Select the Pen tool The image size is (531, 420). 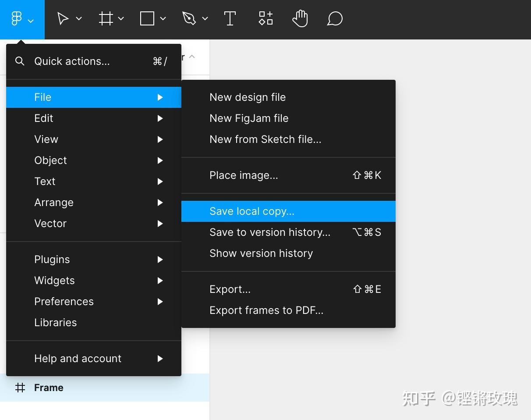click(188, 18)
